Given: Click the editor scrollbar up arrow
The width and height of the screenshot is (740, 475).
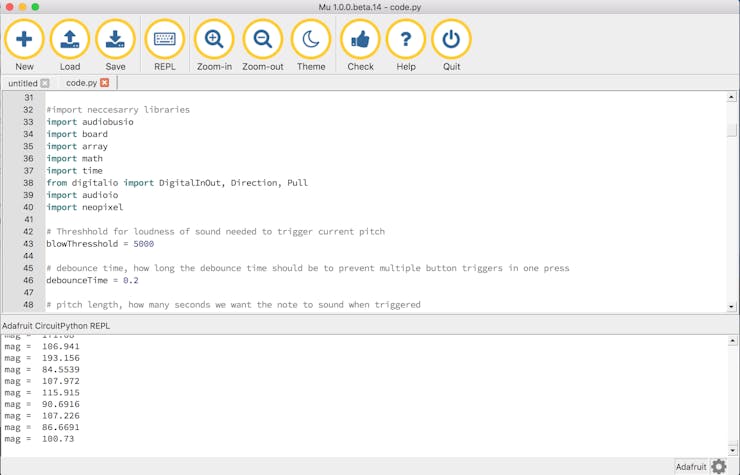Looking at the screenshot, I should [731, 97].
